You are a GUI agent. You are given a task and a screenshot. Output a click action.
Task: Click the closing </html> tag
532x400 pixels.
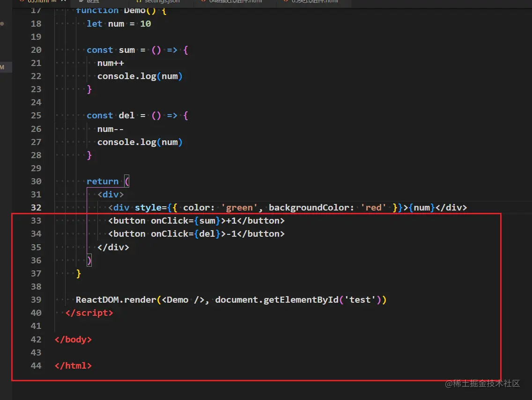(x=73, y=366)
